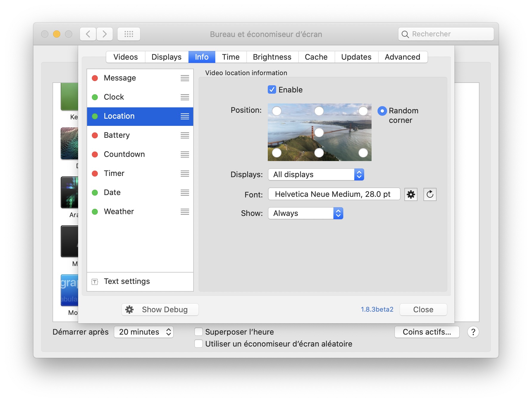Switch to the Videos tab
The image size is (532, 402).
(126, 57)
